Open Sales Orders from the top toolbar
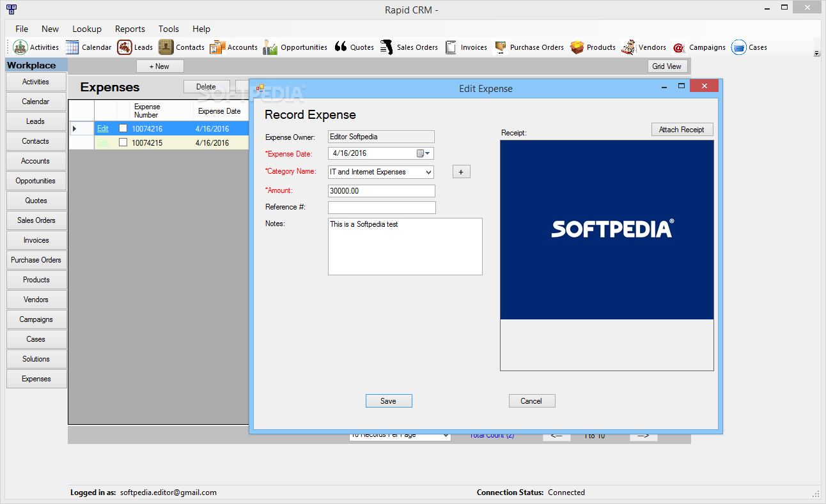The width and height of the screenshot is (826, 504). (409, 47)
